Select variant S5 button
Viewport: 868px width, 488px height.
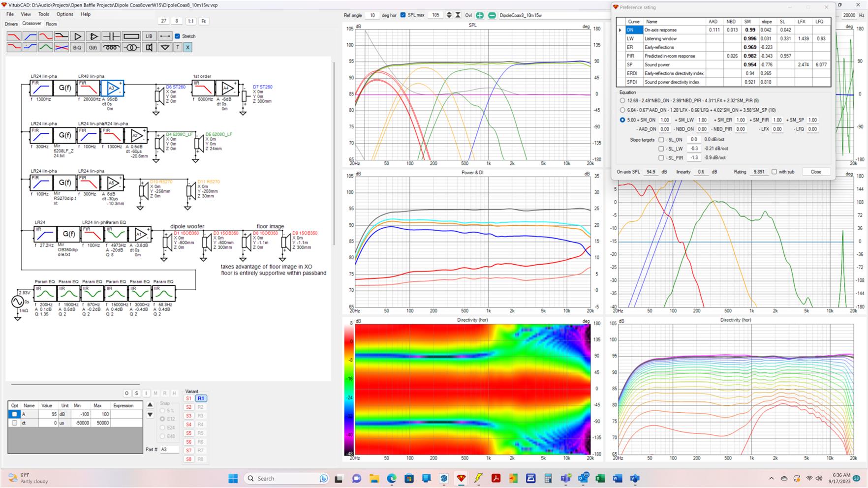(188, 433)
